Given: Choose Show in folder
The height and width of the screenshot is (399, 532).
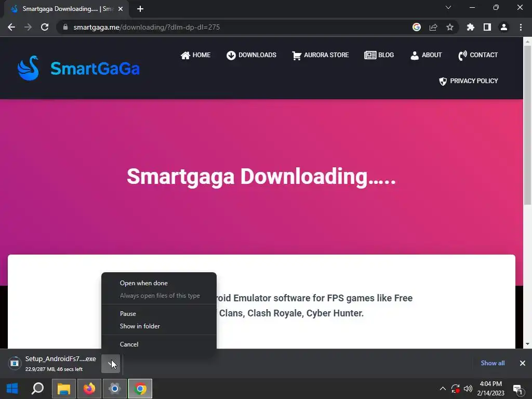Looking at the screenshot, I should (x=159, y=326).
